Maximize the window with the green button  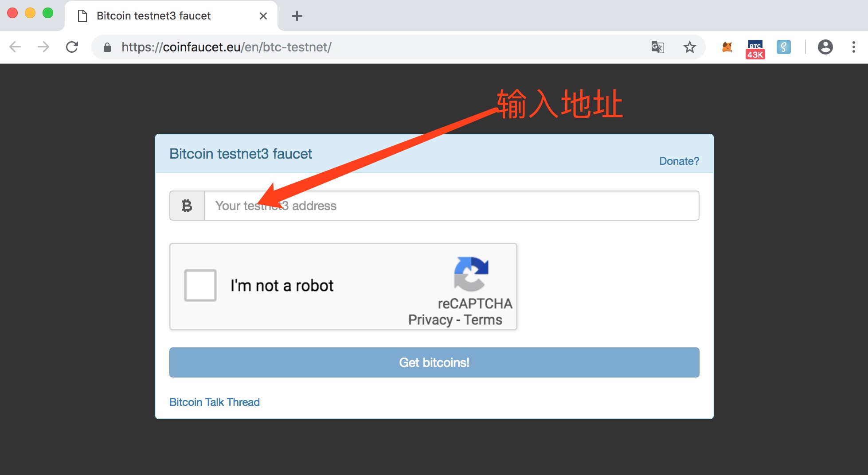[x=48, y=13]
